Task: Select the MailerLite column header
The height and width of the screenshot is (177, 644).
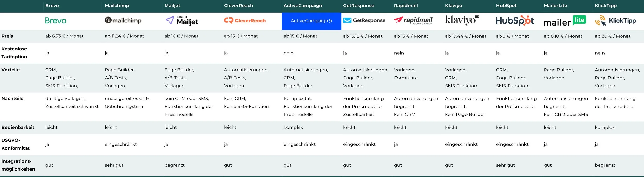Action: 555,6
